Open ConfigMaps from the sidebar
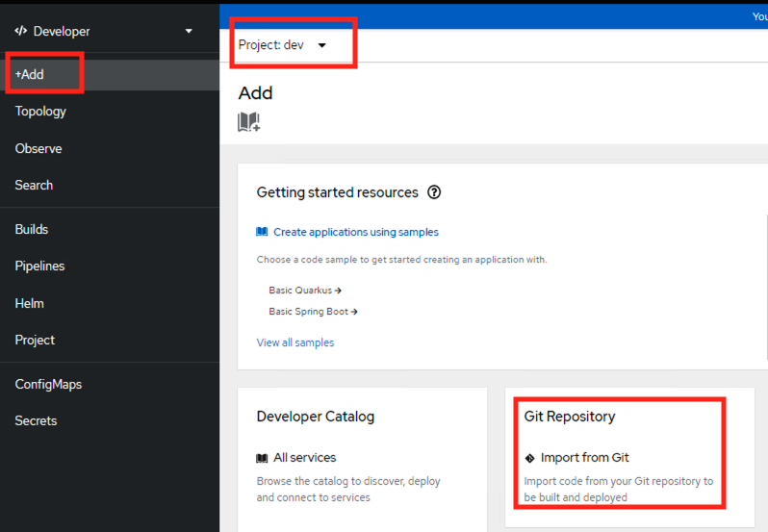 [48, 384]
